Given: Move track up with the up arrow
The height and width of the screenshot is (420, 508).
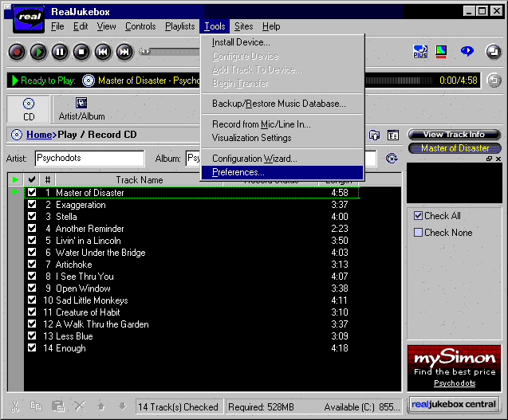Looking at the screenshot, I should (101, 406).
